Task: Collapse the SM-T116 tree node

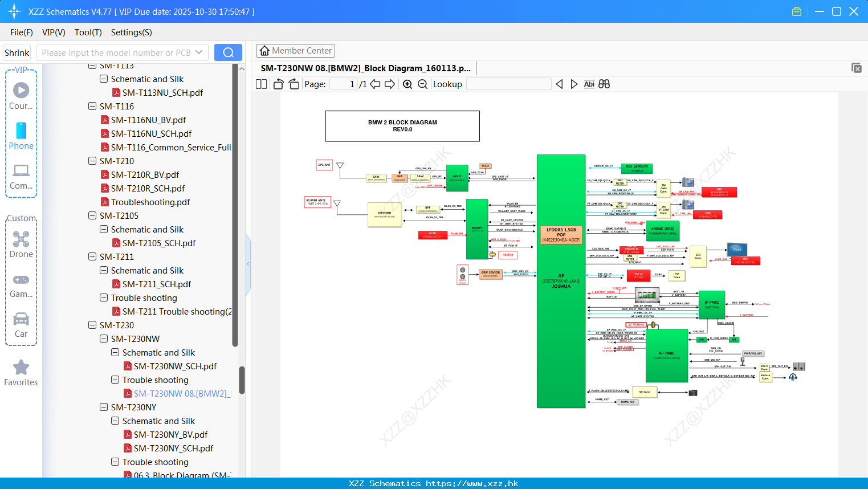Action: pos(92,106)
